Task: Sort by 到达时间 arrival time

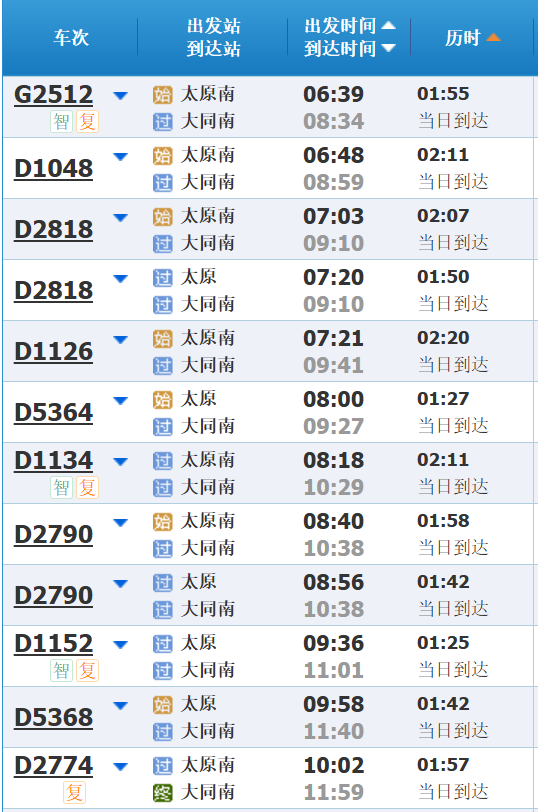Action: click(350, 49)
